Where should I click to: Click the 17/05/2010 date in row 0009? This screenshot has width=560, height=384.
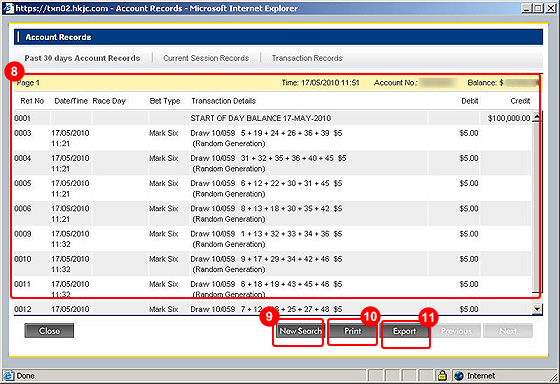click(x=70, y=234)
